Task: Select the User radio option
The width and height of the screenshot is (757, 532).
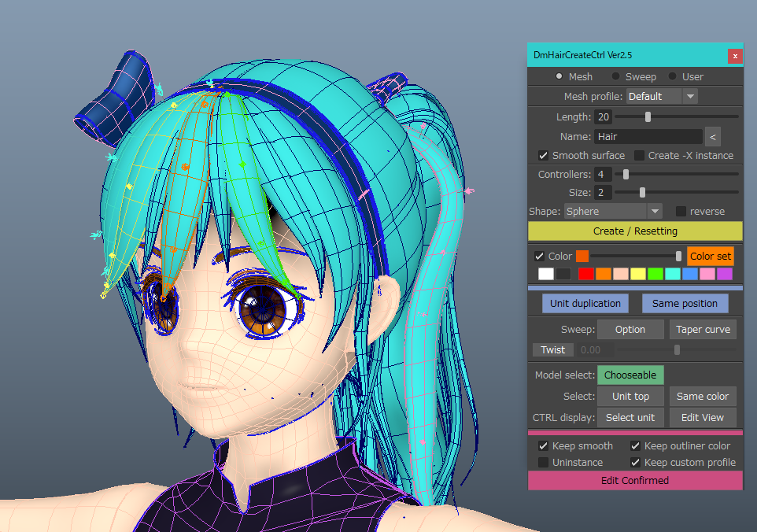Action: pyautogui.click(x=672, y=76)
